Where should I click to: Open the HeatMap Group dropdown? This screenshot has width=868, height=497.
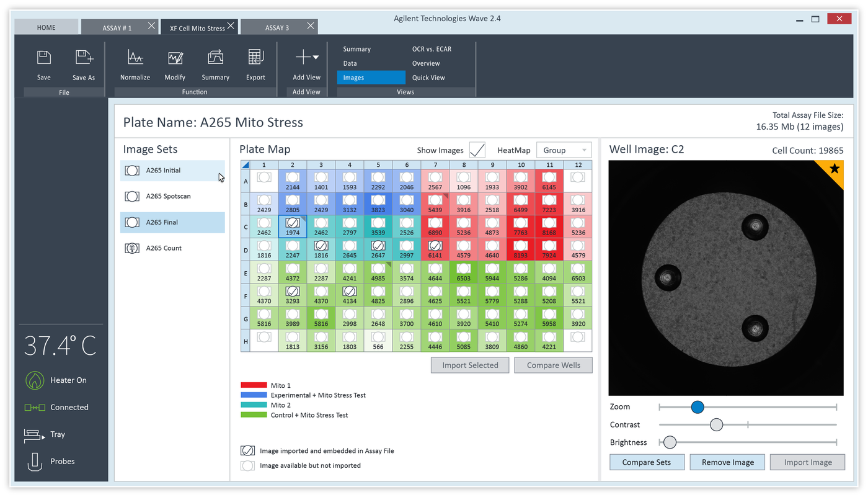tap(564, 150)
